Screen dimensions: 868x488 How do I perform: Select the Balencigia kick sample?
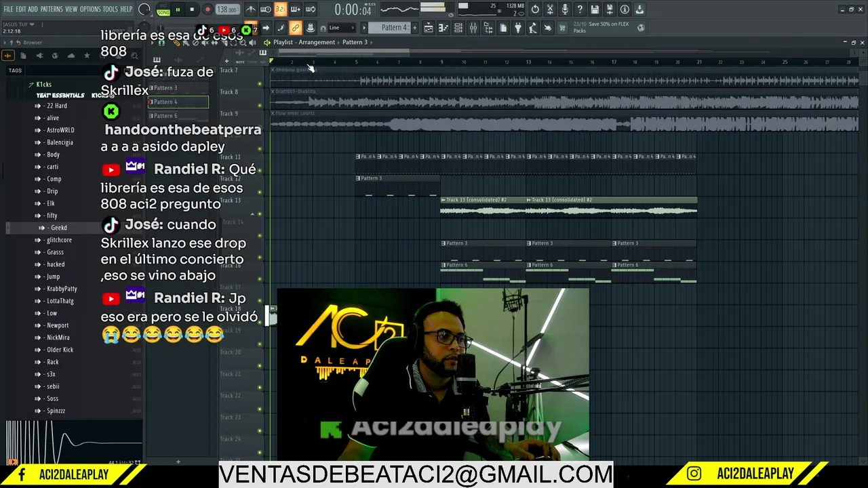(60, 142)
